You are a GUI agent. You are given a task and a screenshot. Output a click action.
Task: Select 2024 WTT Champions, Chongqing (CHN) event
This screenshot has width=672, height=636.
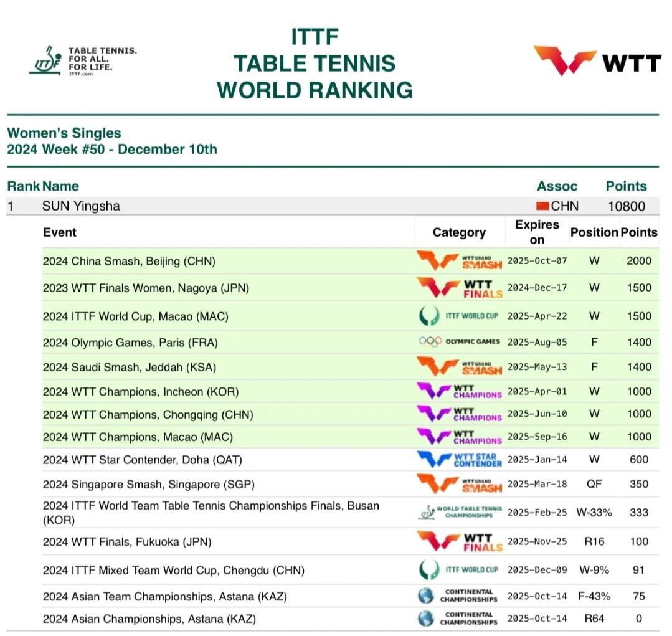click(148, 414)
